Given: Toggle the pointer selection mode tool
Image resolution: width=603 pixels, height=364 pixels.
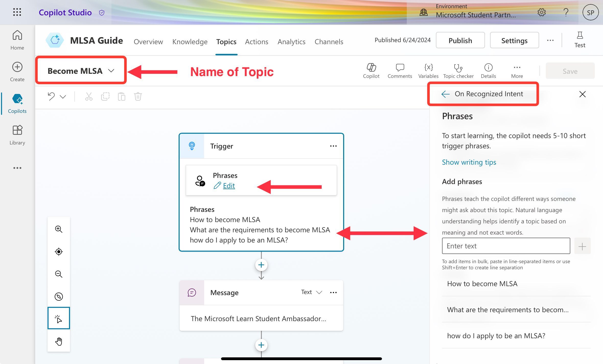Looking at the screenshot, I should 59,319.
